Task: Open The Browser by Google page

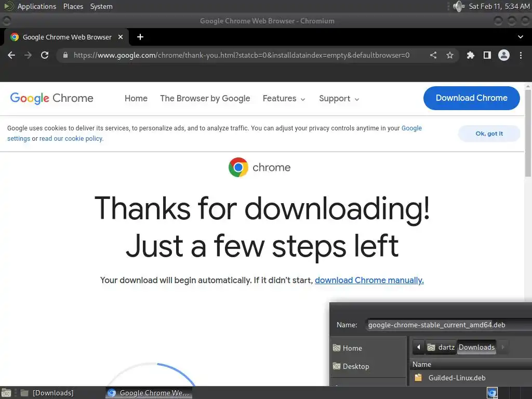Action: click(205, 98)
